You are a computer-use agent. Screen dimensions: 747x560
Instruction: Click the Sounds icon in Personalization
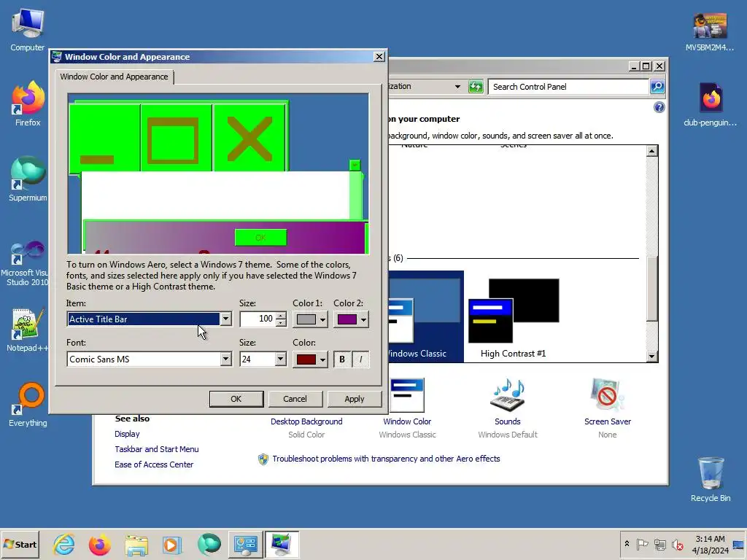point(508,395)
